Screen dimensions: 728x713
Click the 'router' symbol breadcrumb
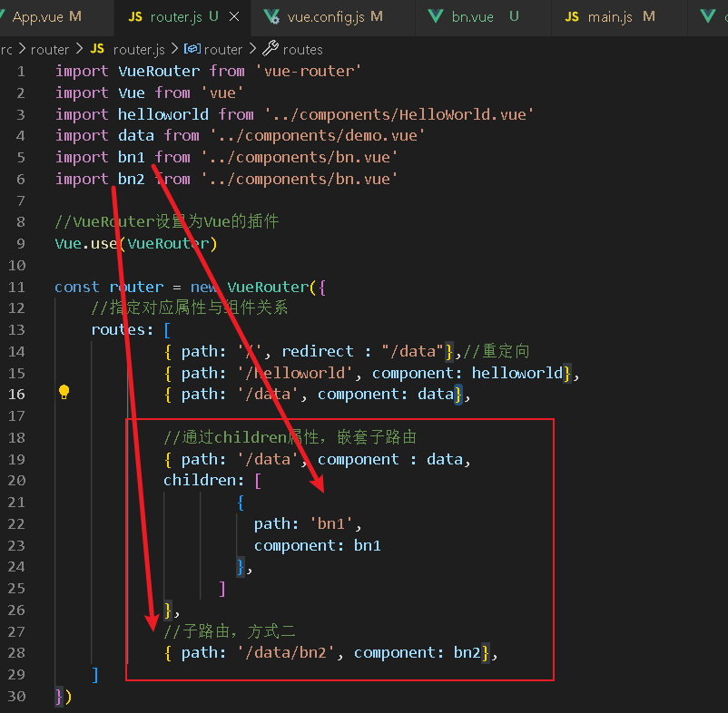(223, 50)
